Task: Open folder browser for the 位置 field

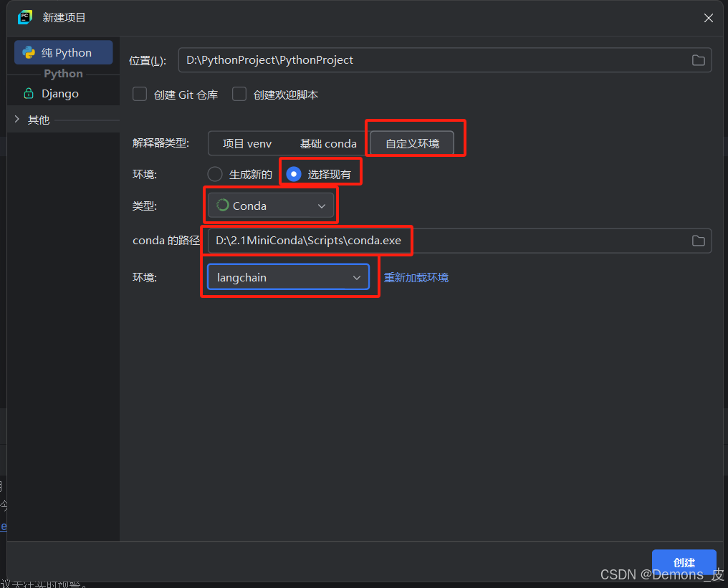Action: [x=698, y=60]
